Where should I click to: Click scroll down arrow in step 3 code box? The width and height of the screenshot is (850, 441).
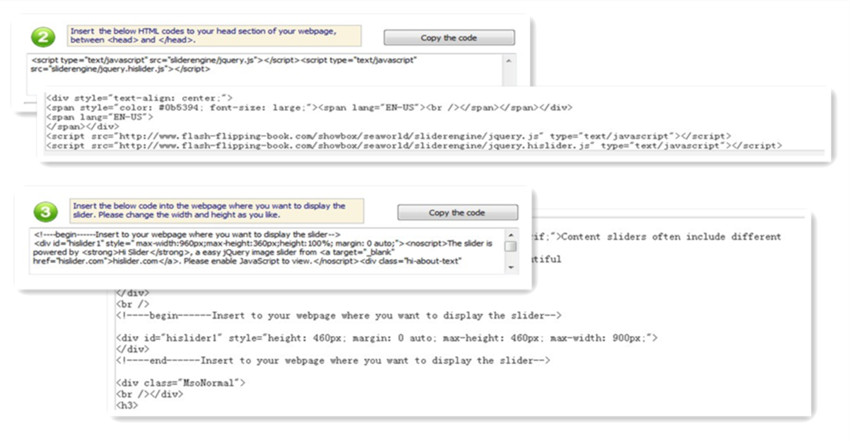(x=511, y=267)
